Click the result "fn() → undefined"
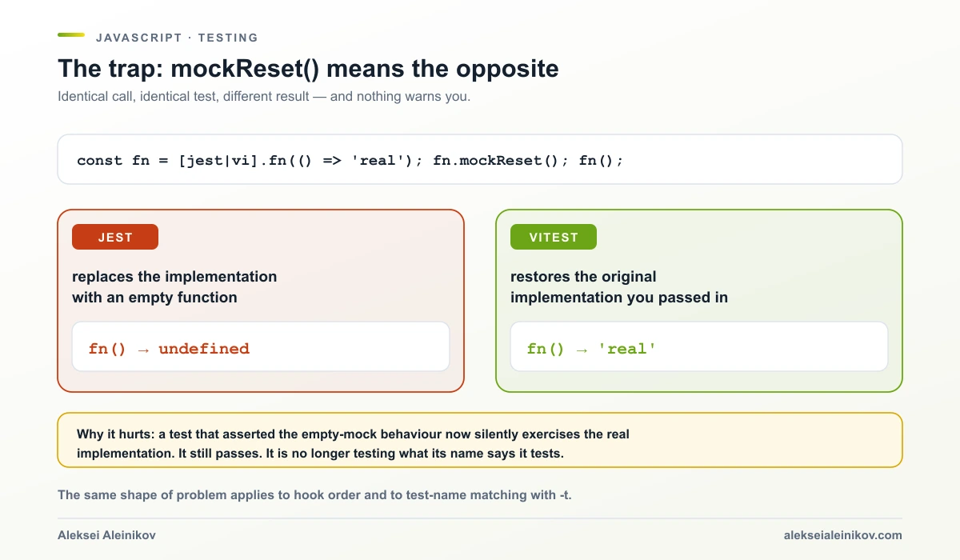960x560 pixels. (x=169, y=349)
